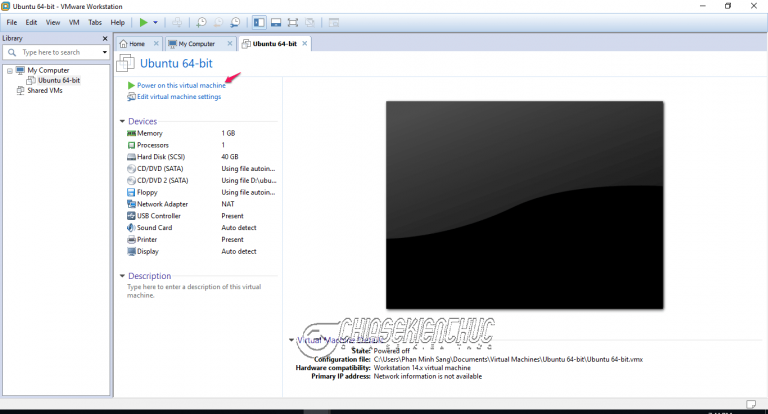This screenshot has height=414, width=768.
Task: Collapse the My Computer tree node
Action: pos(10,71)
